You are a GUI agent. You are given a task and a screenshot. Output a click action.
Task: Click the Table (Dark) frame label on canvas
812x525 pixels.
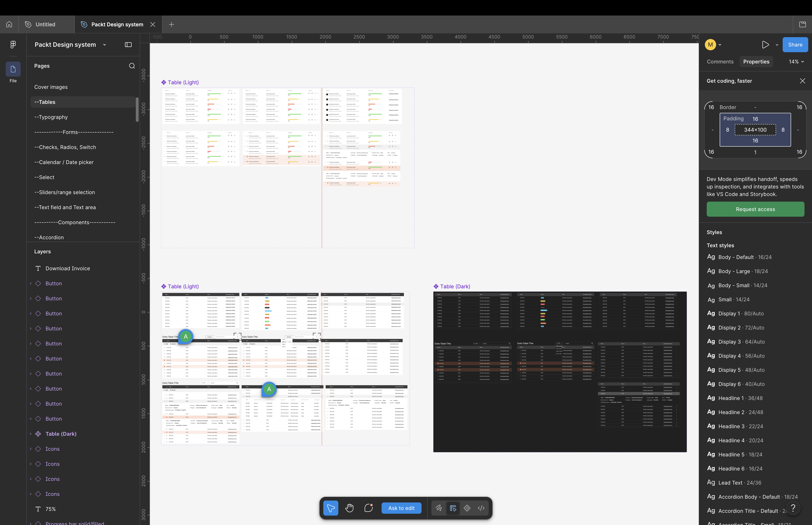(x=452, y=286)
